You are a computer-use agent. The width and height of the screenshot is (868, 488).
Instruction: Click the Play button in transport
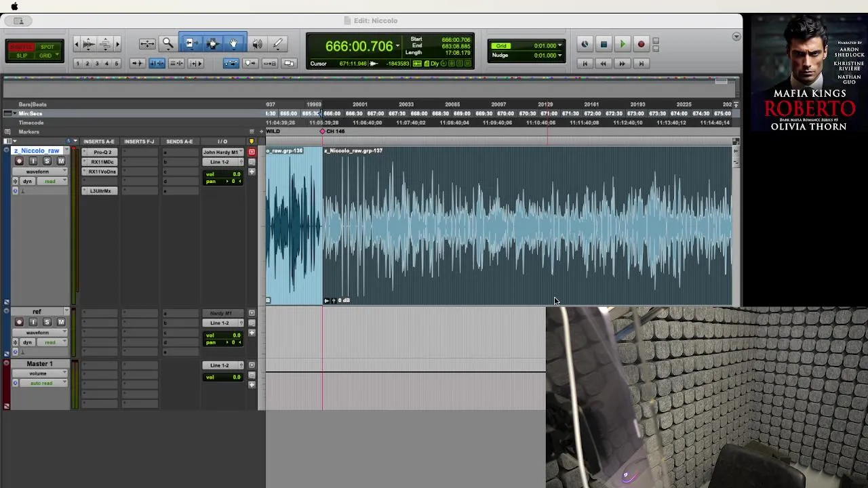point(622,45)
